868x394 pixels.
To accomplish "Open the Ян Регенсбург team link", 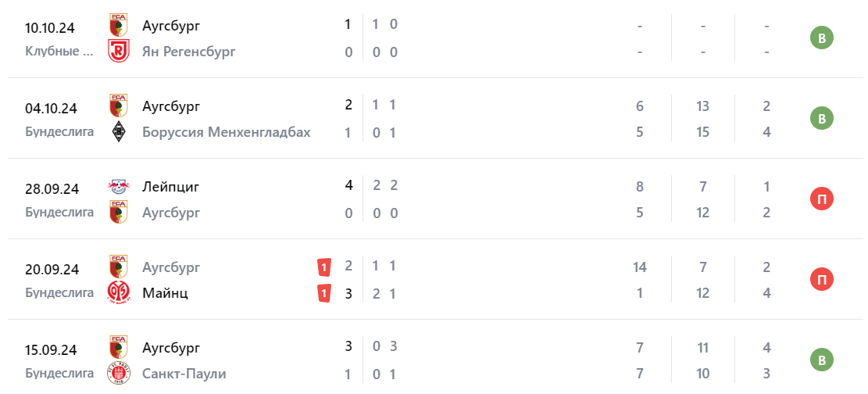I will (189, 52).
